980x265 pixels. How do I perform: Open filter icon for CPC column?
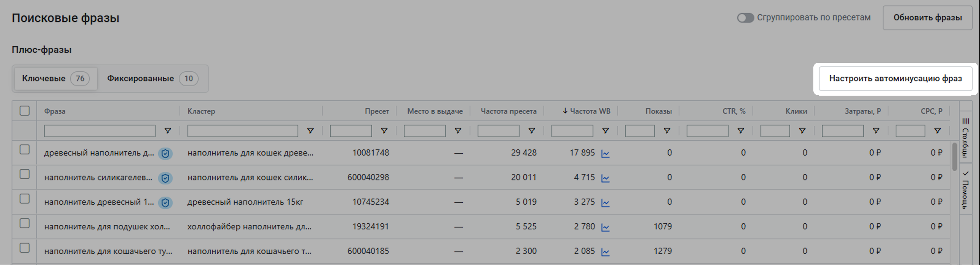point(937,131)
